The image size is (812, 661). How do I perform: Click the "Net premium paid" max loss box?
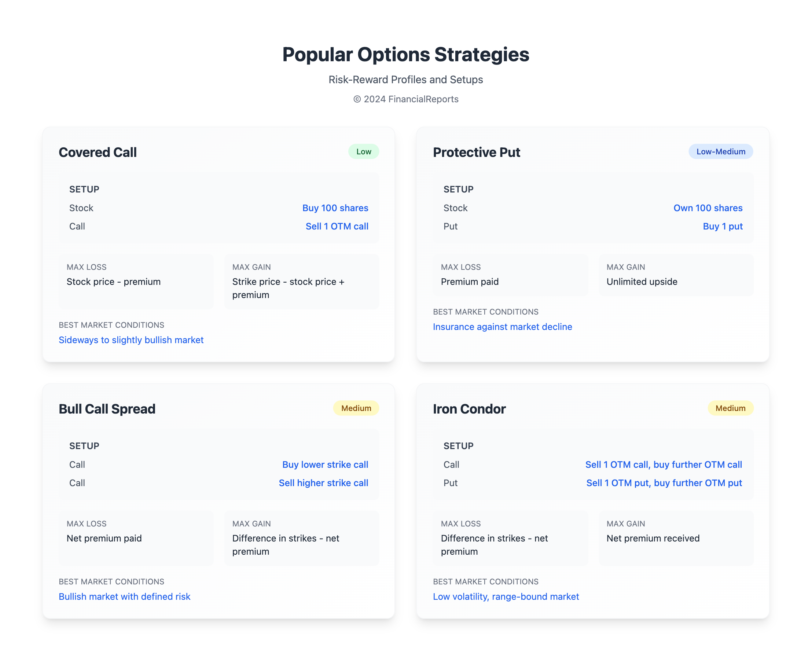[x=136, y=537]
